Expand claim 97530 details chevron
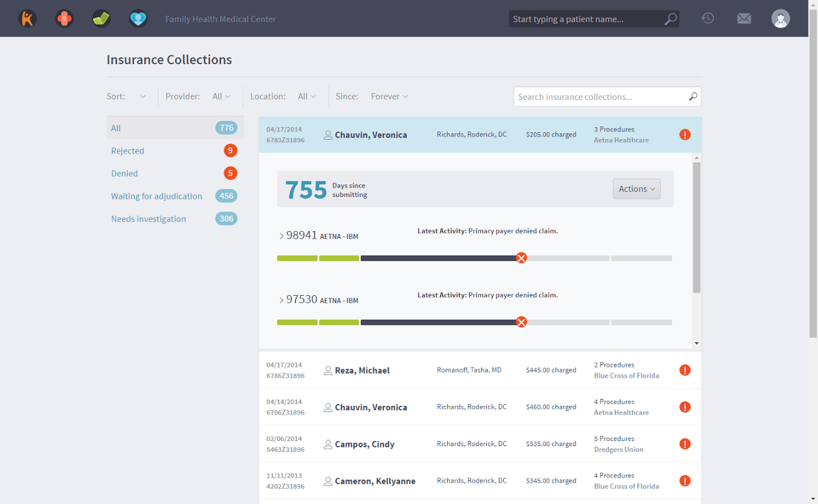The height and width of the screenshot is (504, 818). point(281,301)
